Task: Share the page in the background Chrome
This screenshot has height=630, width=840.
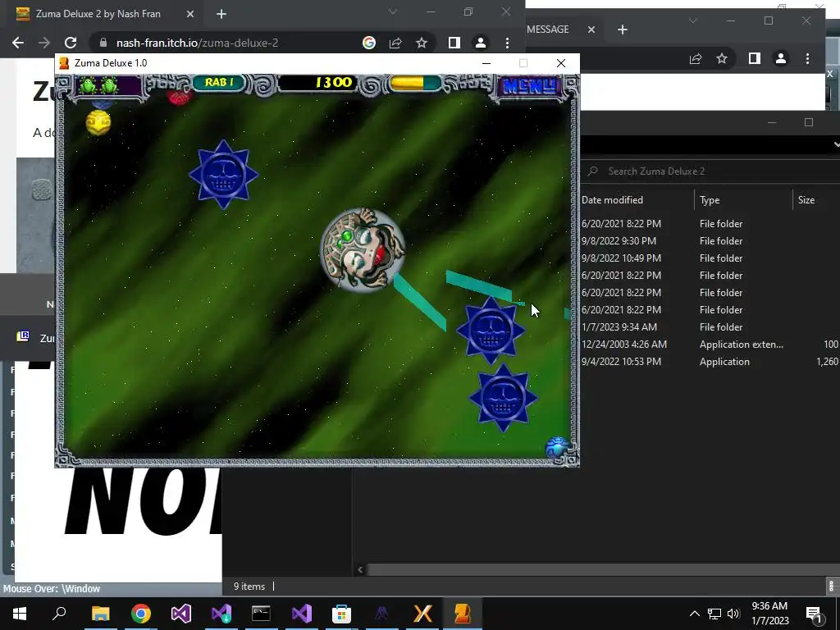Action: pyautogui.click(x=696, y=58)
